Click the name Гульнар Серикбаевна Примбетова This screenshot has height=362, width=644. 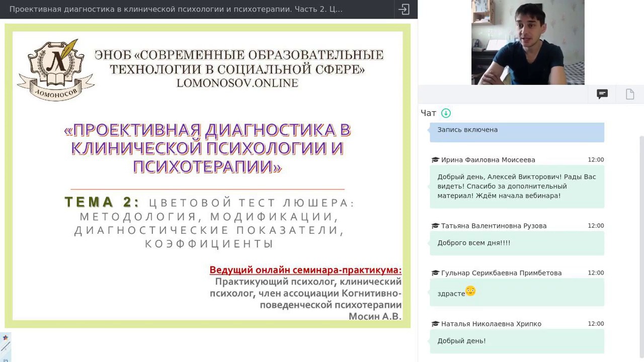(x=501, y=273)
